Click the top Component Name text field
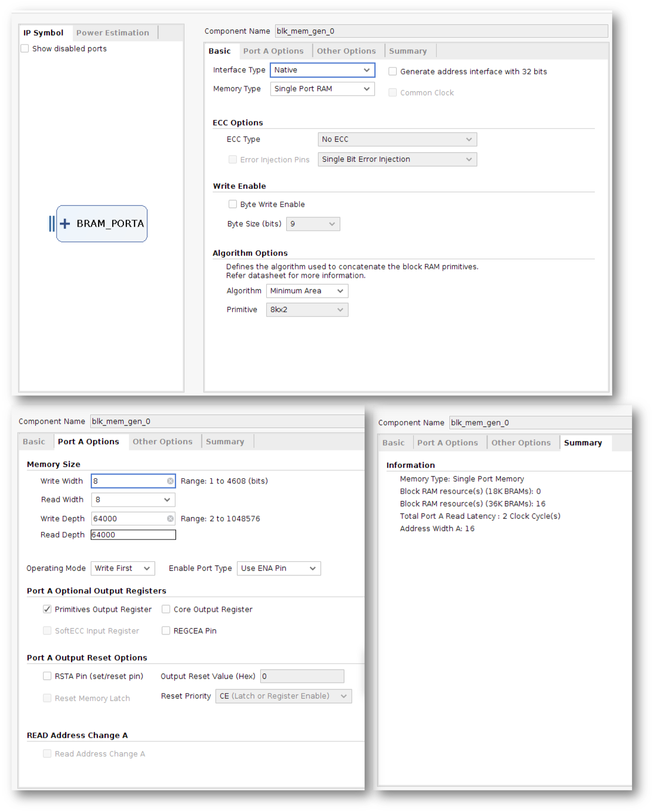Image resolution: width=654 pixels, height=812 pixels. (441, 31)
